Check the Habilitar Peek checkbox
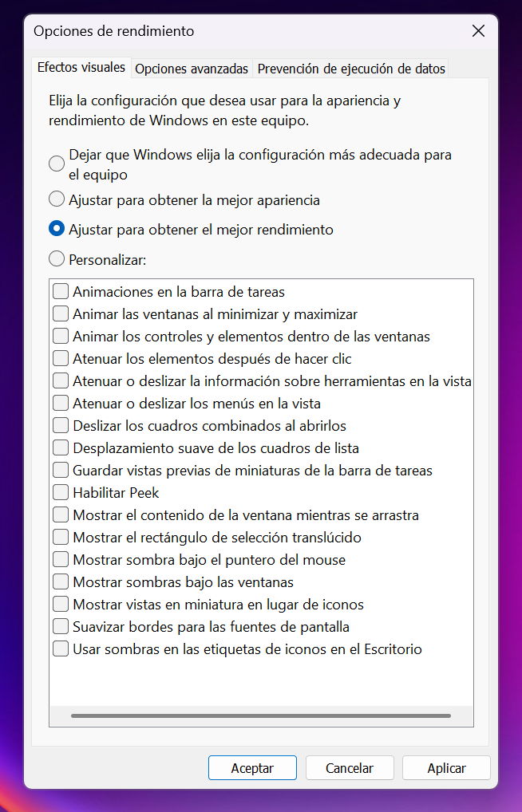Viewport: 522px width, 812px height. click(61, 493)
